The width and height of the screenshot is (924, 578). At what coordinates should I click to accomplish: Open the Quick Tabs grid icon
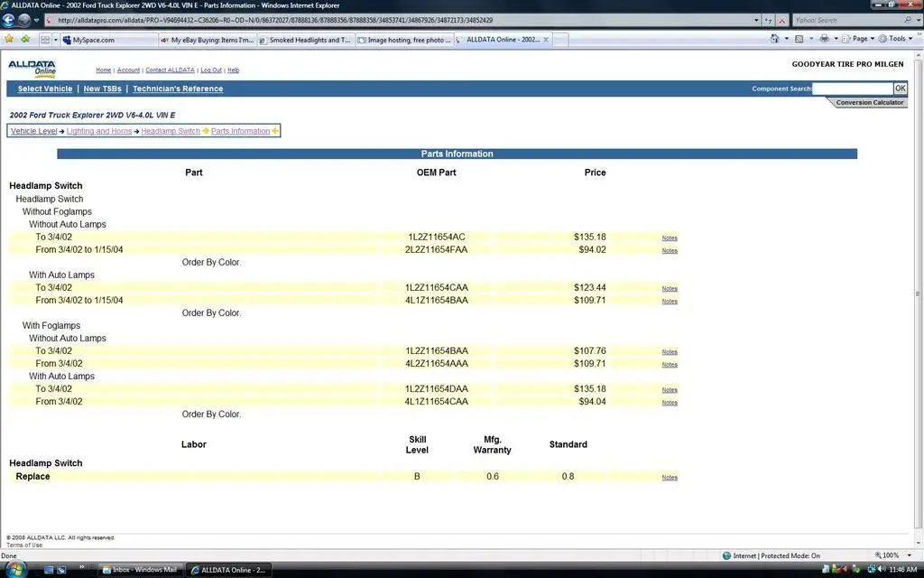click(x=45, y=40)
